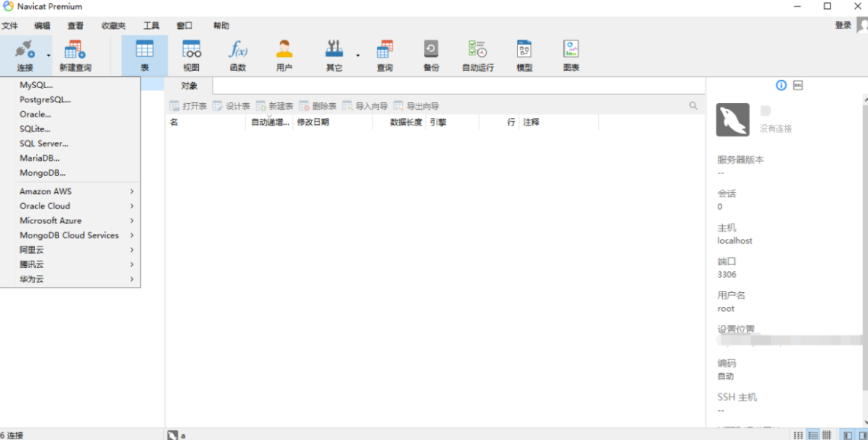The width and height of the screenshot is (868, 440).
Task: Open the 视图 views toolbar icon
Action: click(191, 49)
